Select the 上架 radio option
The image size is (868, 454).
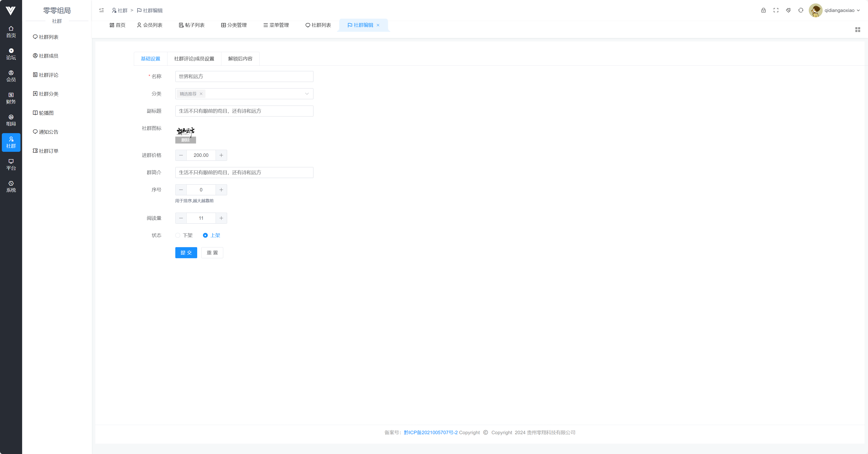[x=205, y=235]
